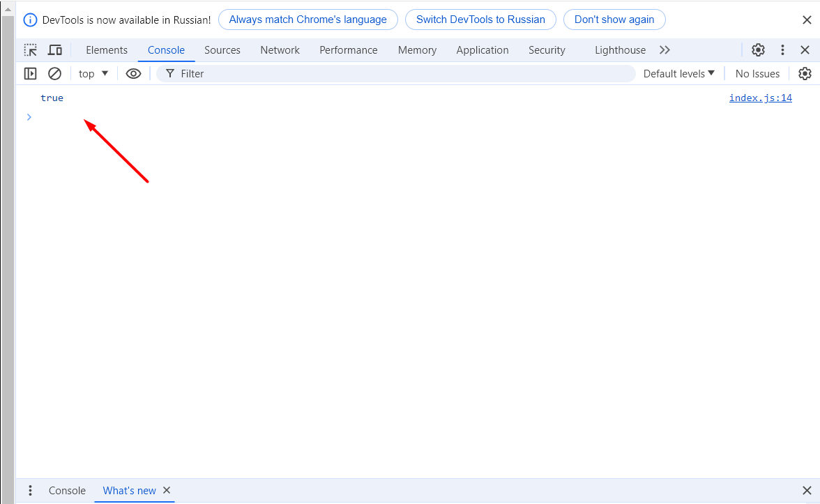Click Switch DevTools to Russian button

pyautogui.click(x=480, y=20)
